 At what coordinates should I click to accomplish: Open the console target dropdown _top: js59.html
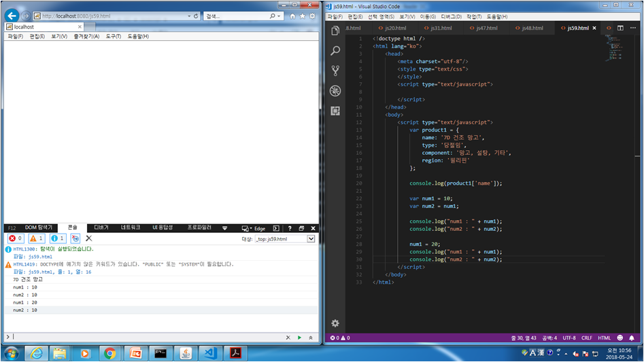pyautogui.click(x=285, y=238)
